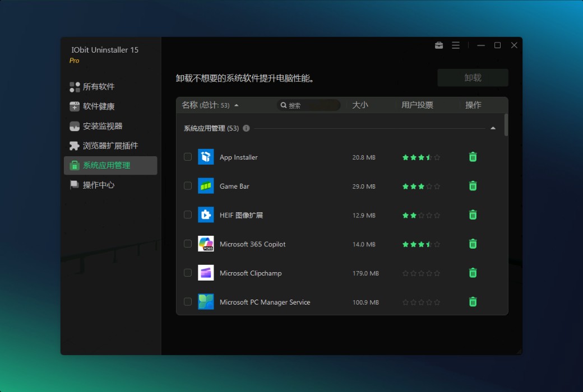583x392 pixels.
Task: Click Microsoft PC Manager Service empty stars
Action: [x=421, y=302]
